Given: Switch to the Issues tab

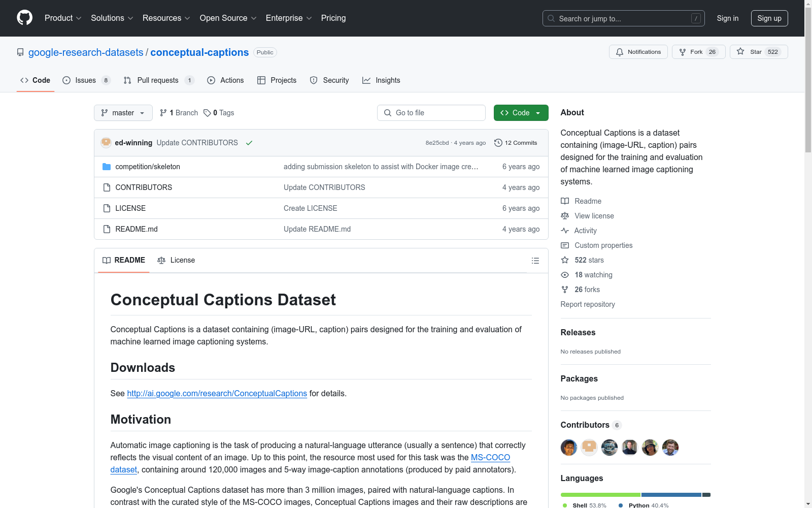Looking at the screenshot, I should coord(86,80).
